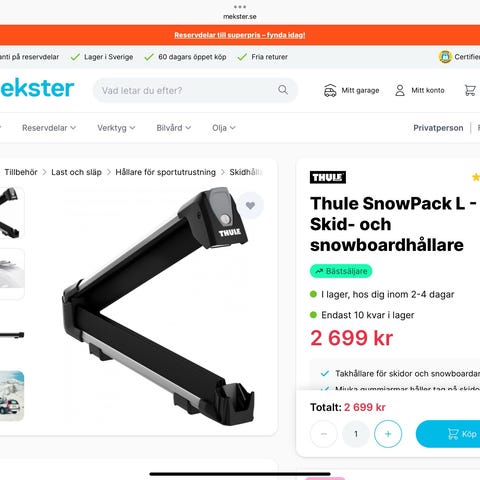Click the mekster site logo
Image resolution: width=480 pixels, height=480 pixels.
pyautogui.click(x=37, y=88)
